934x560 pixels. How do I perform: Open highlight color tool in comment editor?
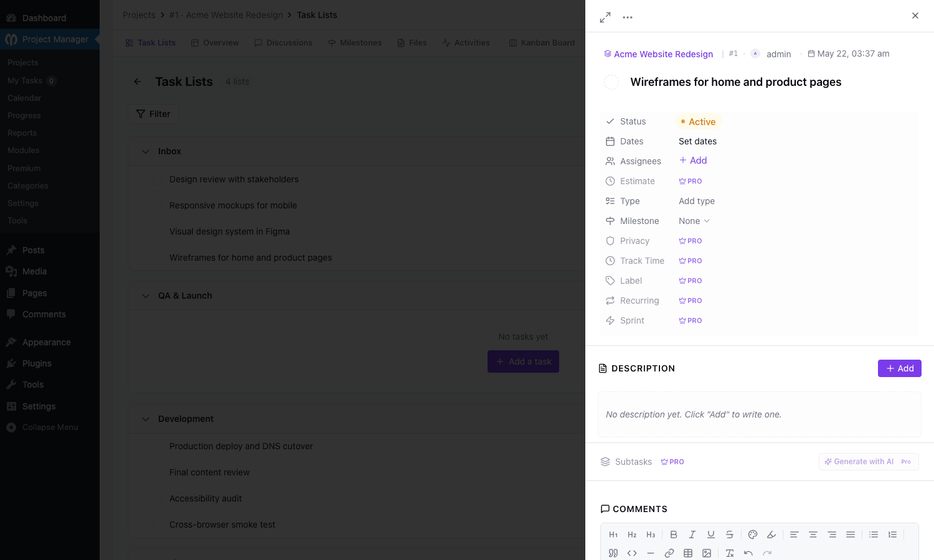(x=771, y=534)
